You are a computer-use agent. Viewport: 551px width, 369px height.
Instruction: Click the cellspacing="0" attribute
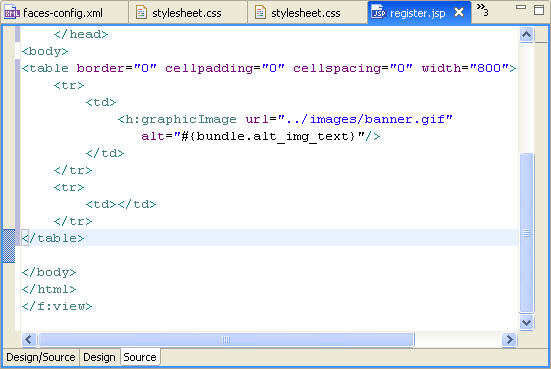click(353, 68)
